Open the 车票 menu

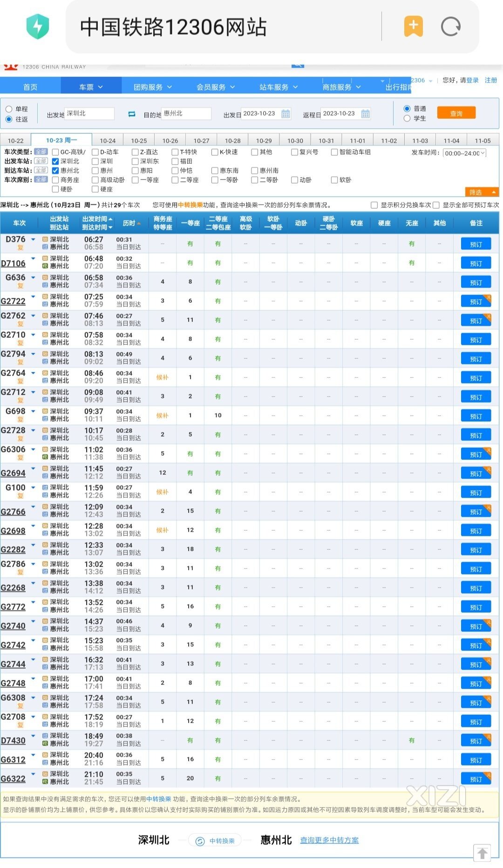click(91, 87)
